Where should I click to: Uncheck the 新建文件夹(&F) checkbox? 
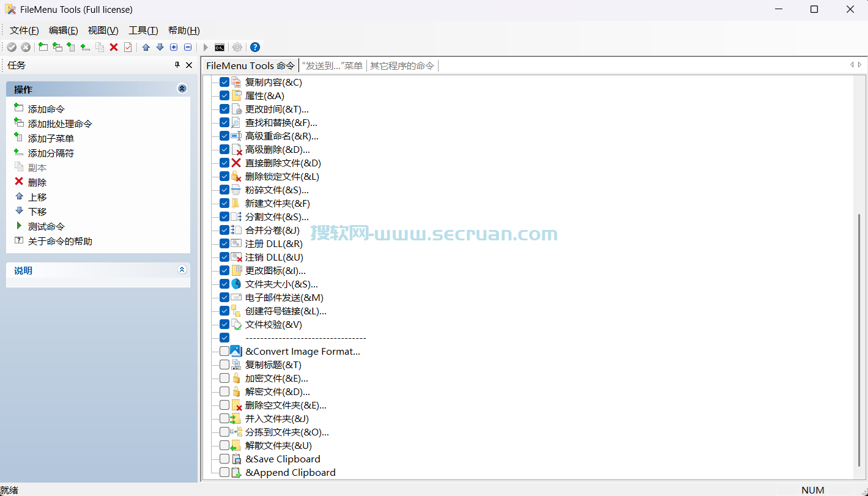(224, 203)
